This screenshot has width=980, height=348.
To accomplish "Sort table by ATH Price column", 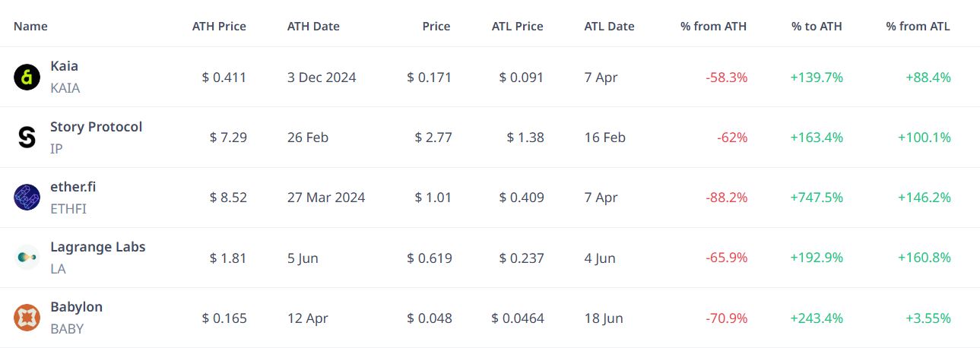I will pyautogui.click(x=219, y=26).
